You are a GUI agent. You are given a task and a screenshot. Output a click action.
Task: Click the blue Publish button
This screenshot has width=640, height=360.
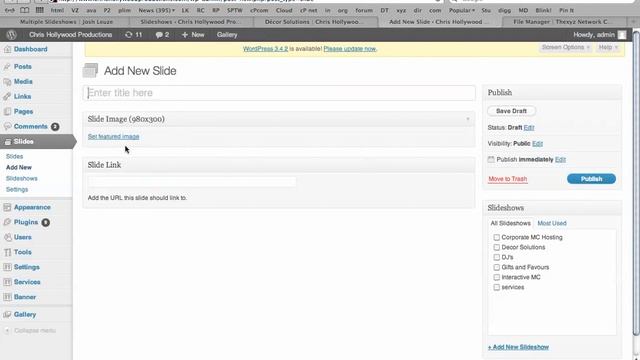click(x=591, y=179)
